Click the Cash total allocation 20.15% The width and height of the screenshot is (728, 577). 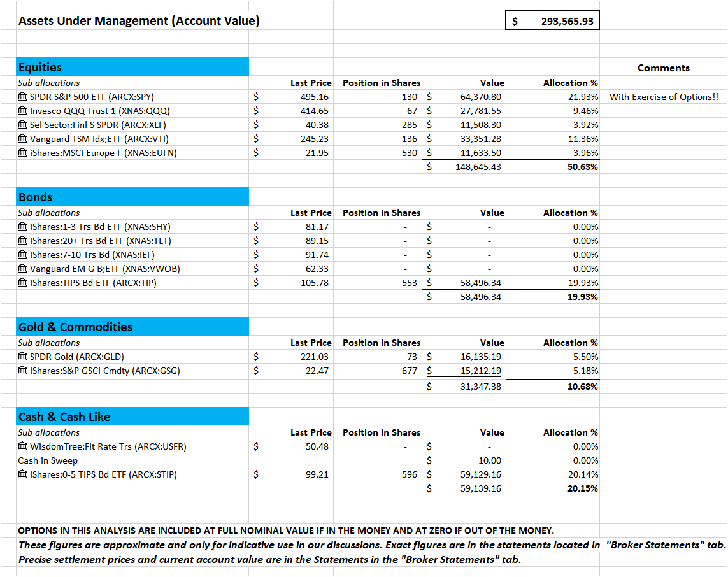point(583,489)
